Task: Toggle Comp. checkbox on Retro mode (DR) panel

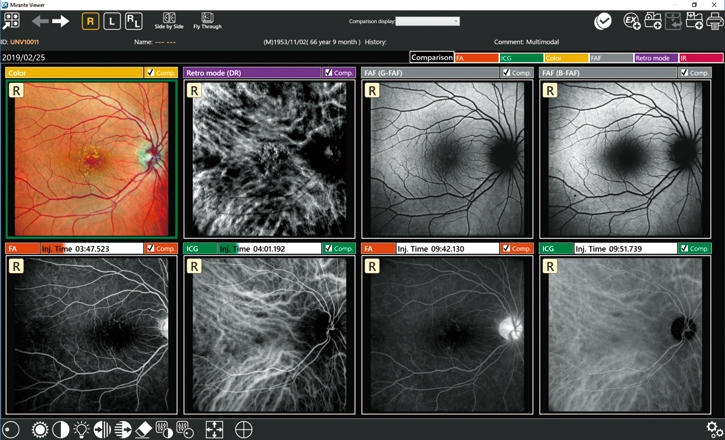Action: click(328, 73)
